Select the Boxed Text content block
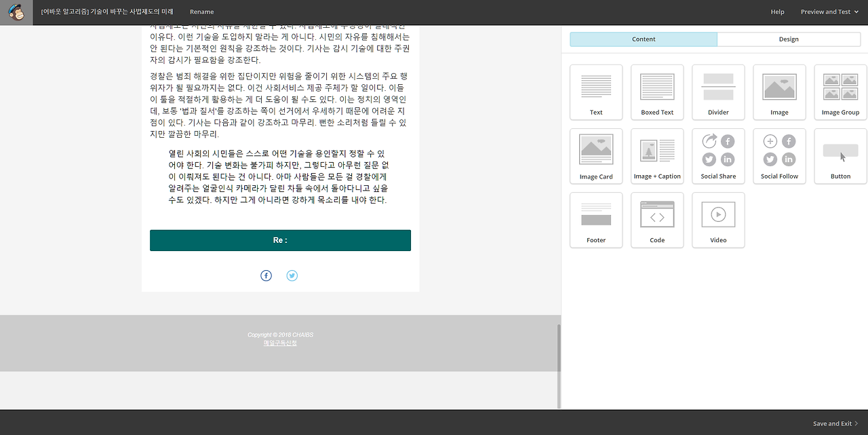 point(657,91)
